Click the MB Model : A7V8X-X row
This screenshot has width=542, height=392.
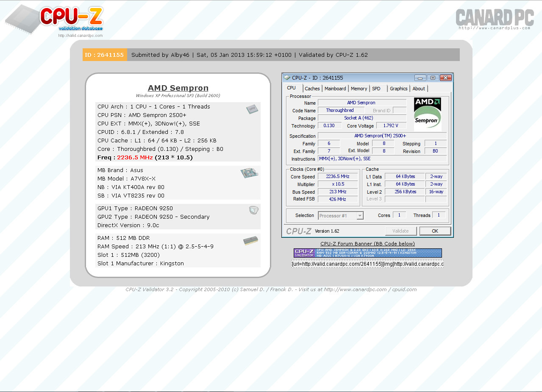[x=178, y=178]
